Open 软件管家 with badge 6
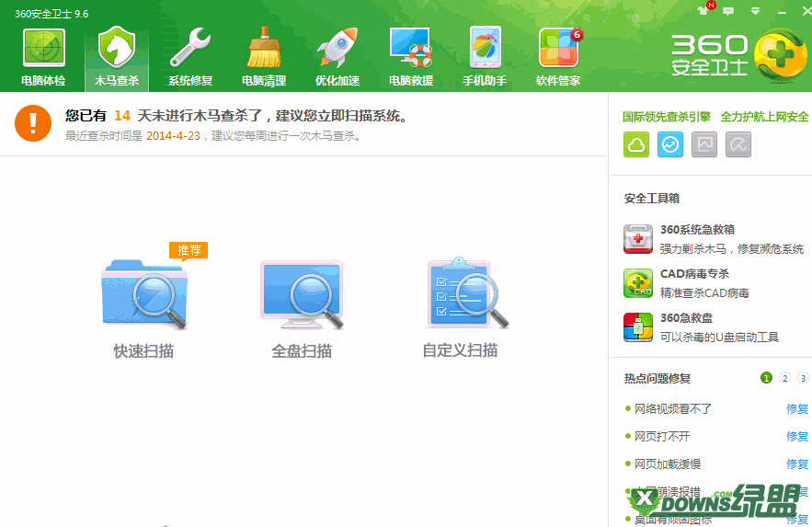The image size is (812, 527). coord(558,57)
